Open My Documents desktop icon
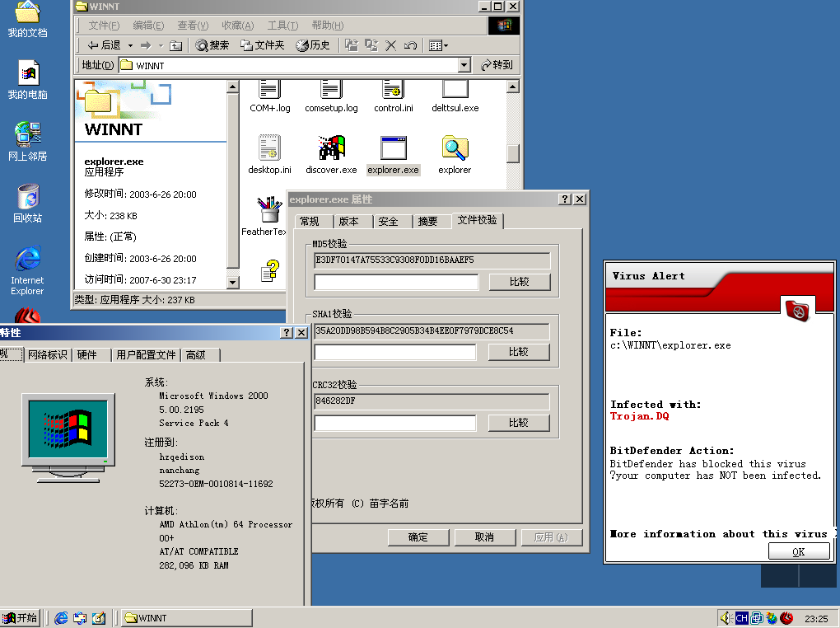The width and height of the screenshot is (840, 628). tap(27, 20)
